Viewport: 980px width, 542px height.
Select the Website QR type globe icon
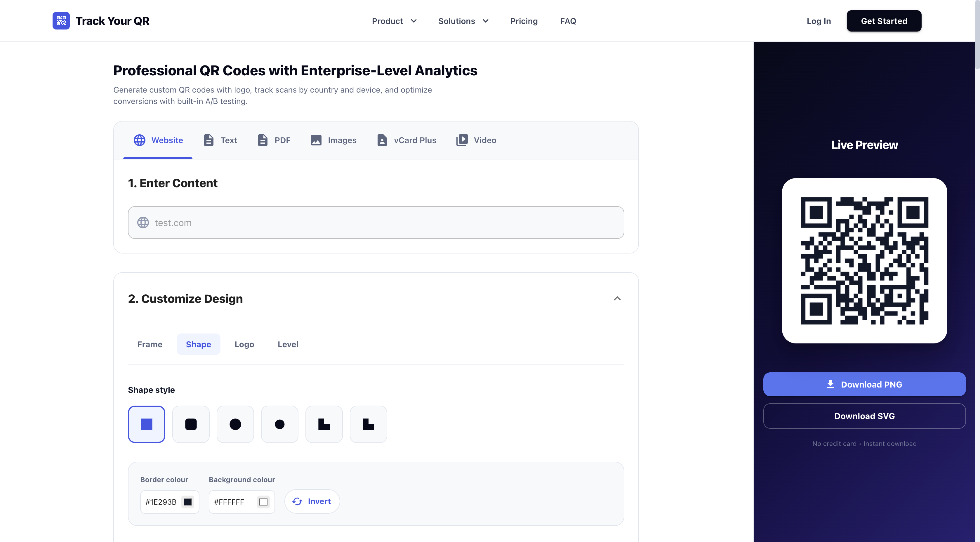[x=139, y=140]
